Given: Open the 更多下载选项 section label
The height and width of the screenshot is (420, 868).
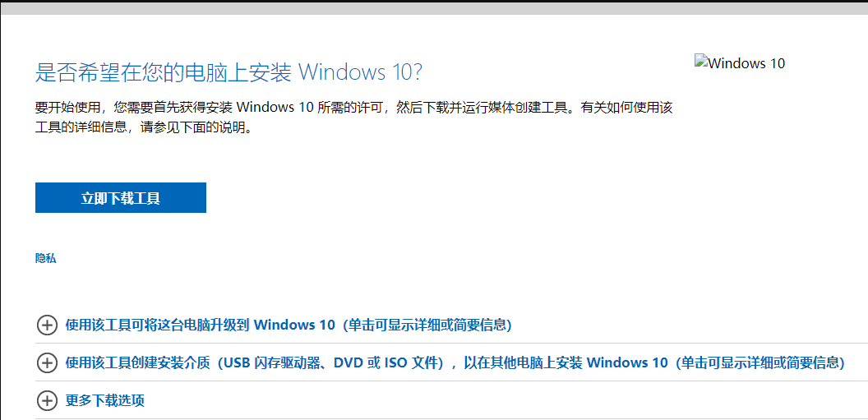Looking at the screenshot, I should click(x=105, y=400).
